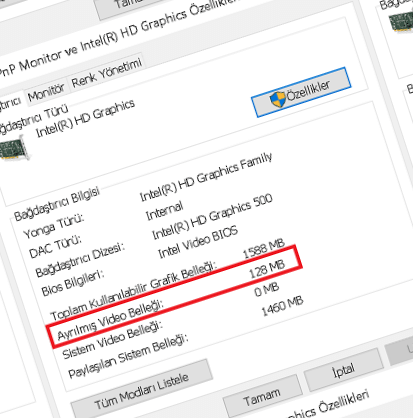The width and height of the screenshot is (413, 418).
Task: Click the shield icon on Özellikler button
Action: [x=278, y=99]
